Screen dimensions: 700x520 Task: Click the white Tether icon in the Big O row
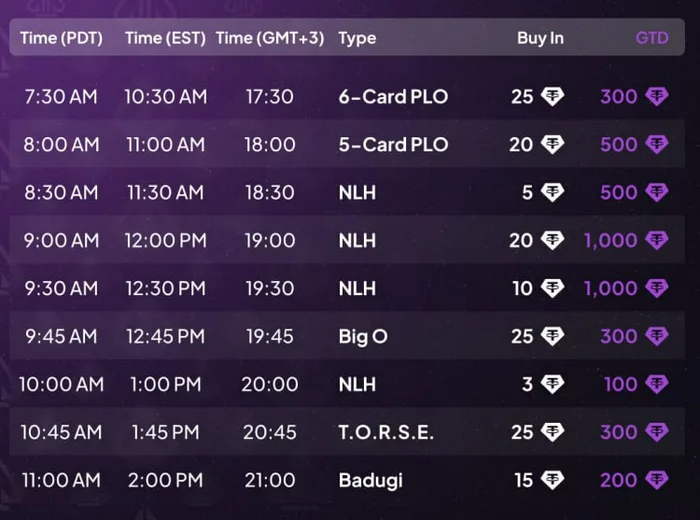[552, 337]
